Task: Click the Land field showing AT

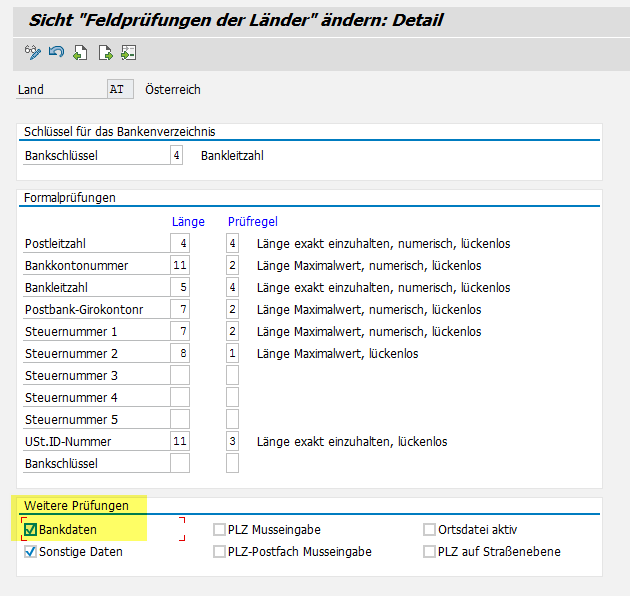Action: pos(119,89)
